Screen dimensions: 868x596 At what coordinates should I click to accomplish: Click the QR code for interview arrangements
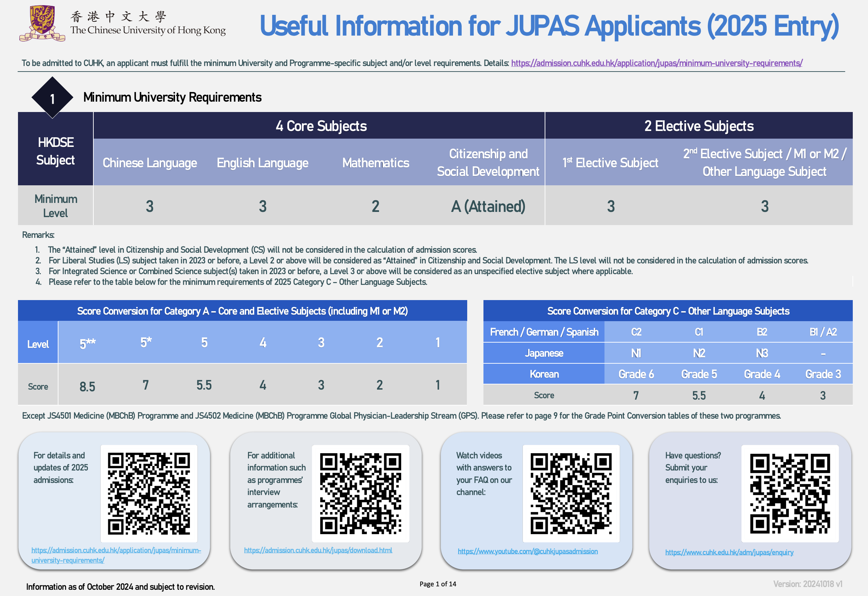click(x=360, y=493)
